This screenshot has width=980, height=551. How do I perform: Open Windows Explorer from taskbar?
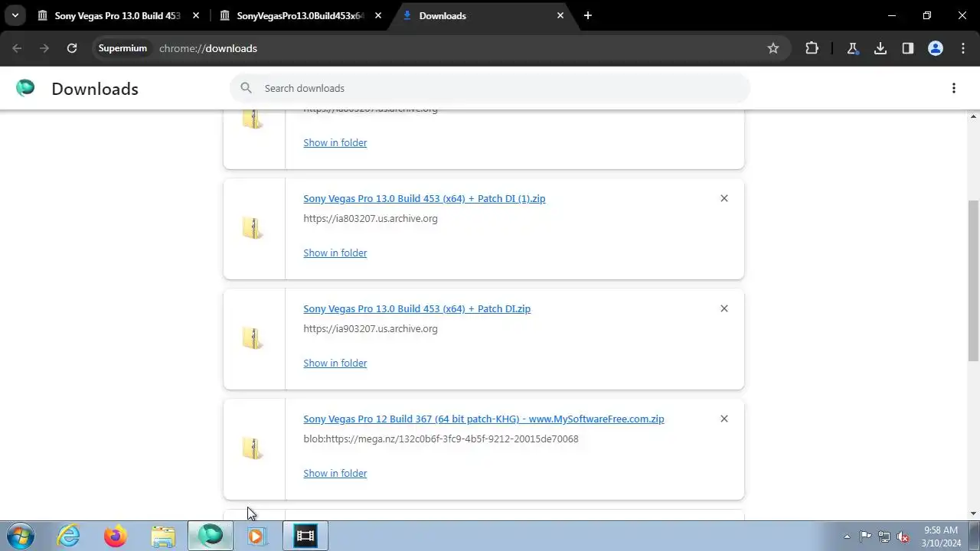(x=163, y=536)
